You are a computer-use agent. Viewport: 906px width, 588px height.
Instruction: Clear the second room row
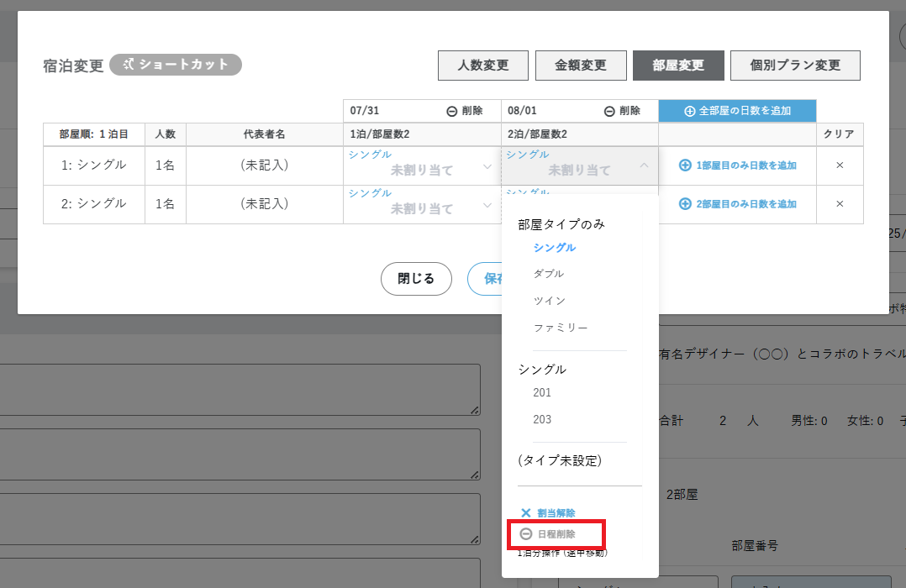pyautogui.click(x=839, y=204)
